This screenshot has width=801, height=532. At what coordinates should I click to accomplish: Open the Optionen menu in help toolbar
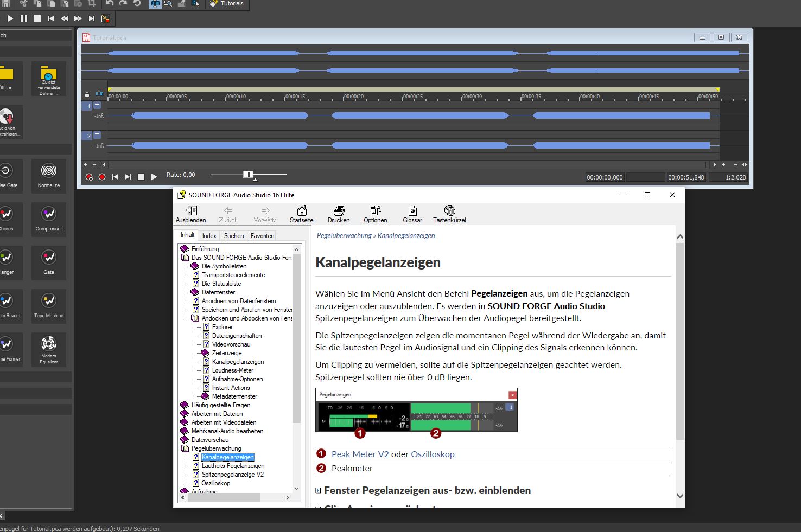[x=376, y=214]
